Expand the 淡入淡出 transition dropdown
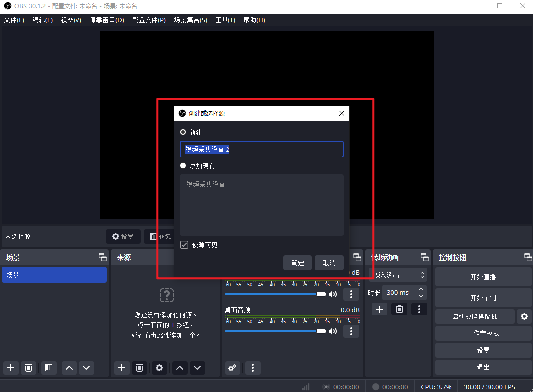The height and width of the screenshot is (392, 533). click(422, 275)
